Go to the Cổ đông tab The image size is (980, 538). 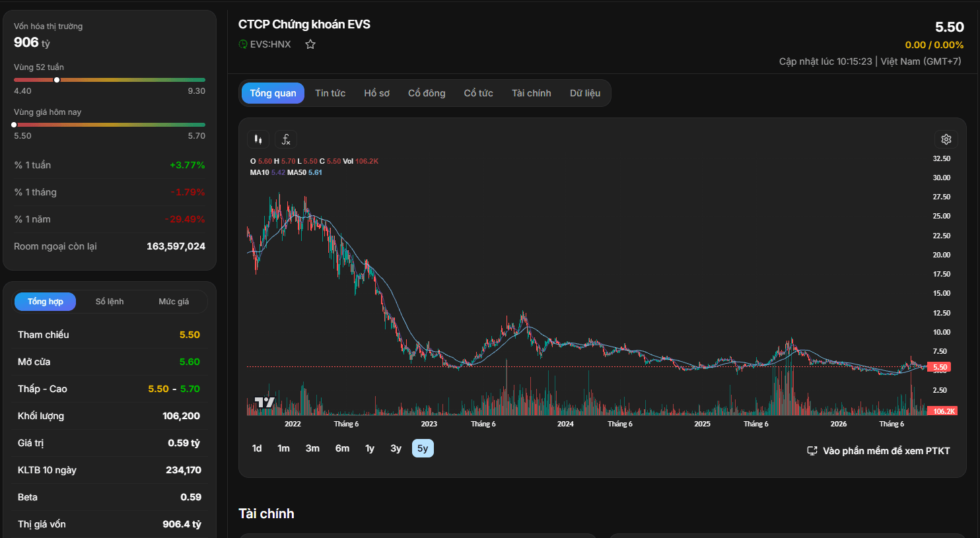(x=427, y=93)
